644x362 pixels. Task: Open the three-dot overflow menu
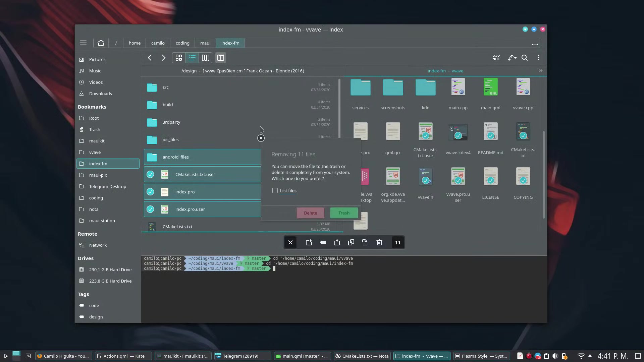(539, 58)
